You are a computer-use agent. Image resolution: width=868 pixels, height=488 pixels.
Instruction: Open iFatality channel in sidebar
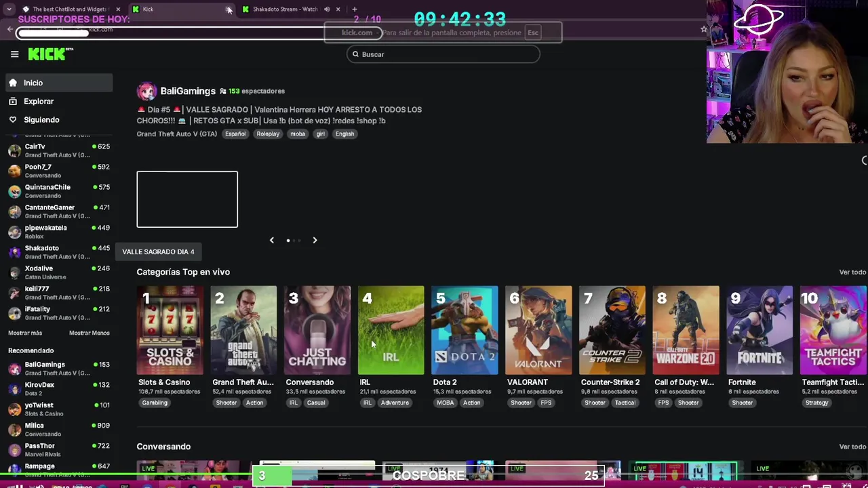59,313
